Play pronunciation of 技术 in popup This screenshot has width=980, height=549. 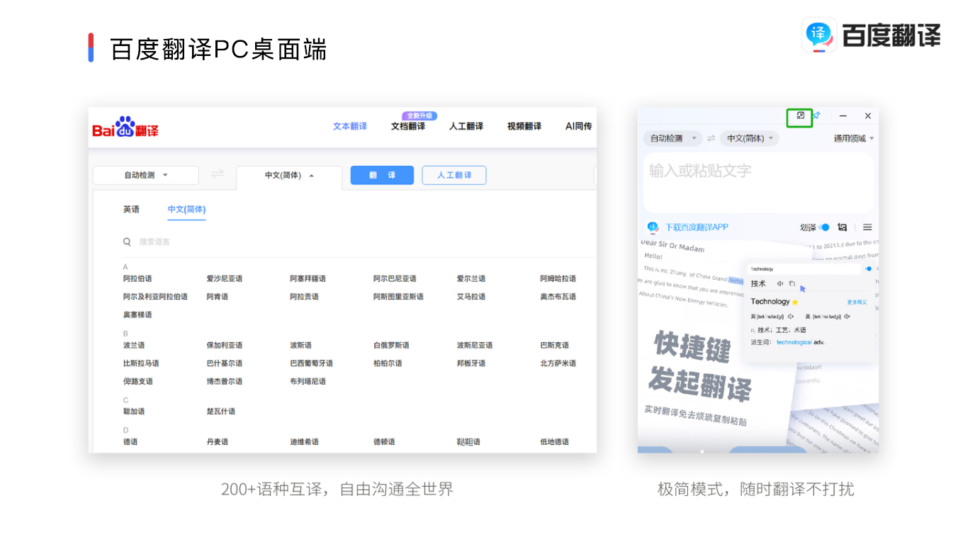pos(780,283)
